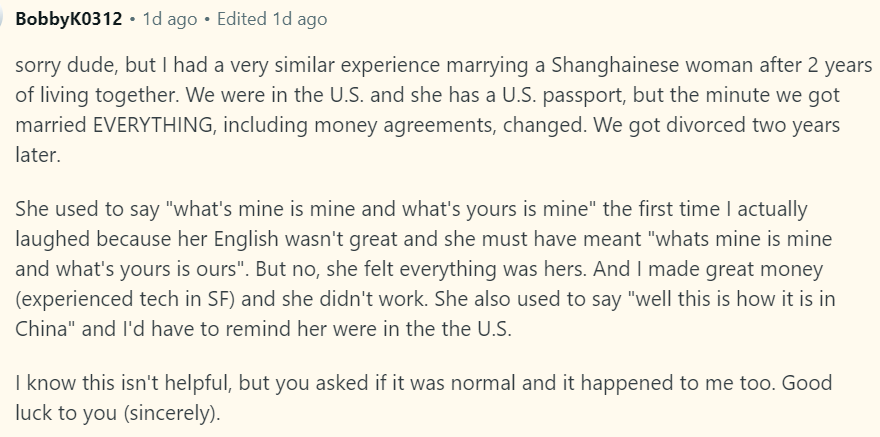Image resolution: width=880 pixels, height=437 pixels.
Task: Click the commenter avatar beside BobbyK0312
Action: pos(3,19)
